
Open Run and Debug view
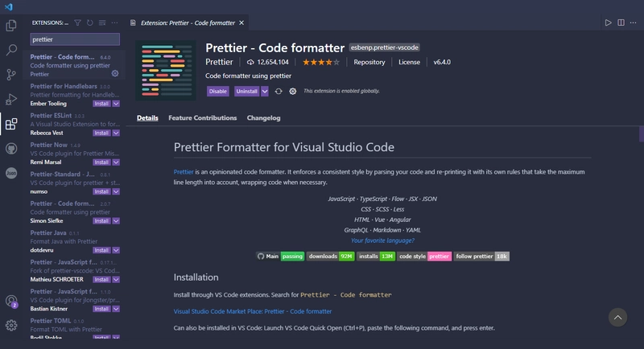[x=11, y=99]
